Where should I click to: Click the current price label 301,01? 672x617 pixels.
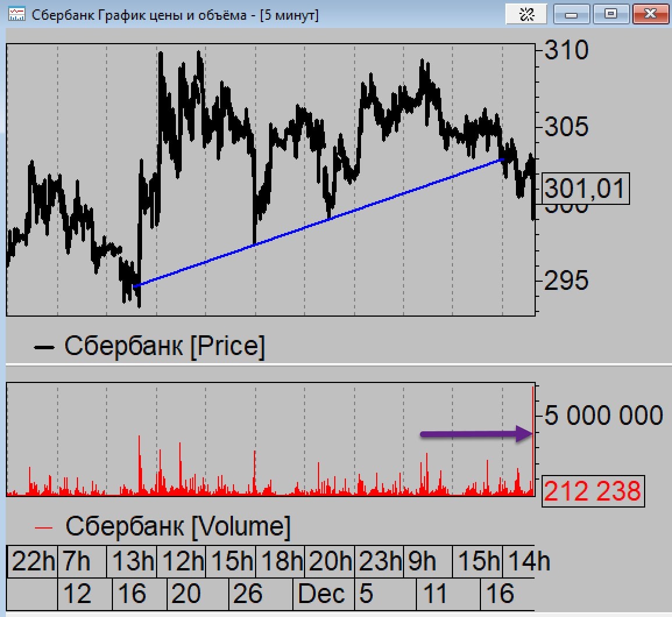585,189
